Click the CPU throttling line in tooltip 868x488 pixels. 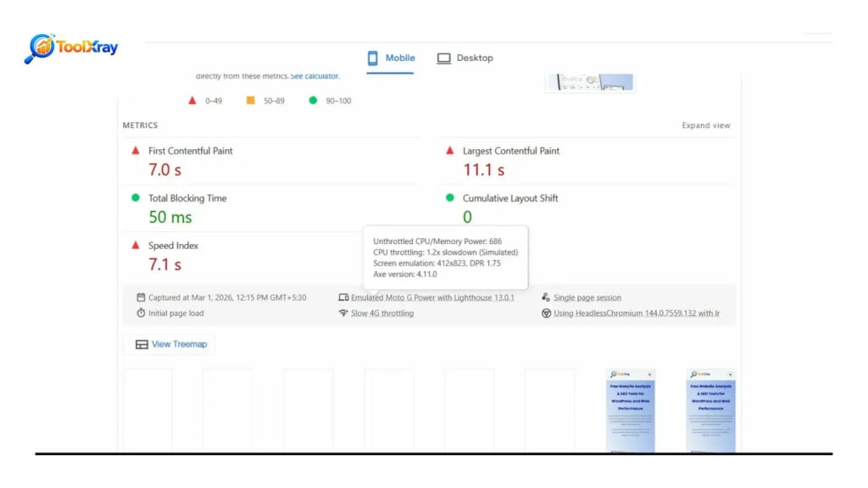pyautogui.click(x=446, y=252)
